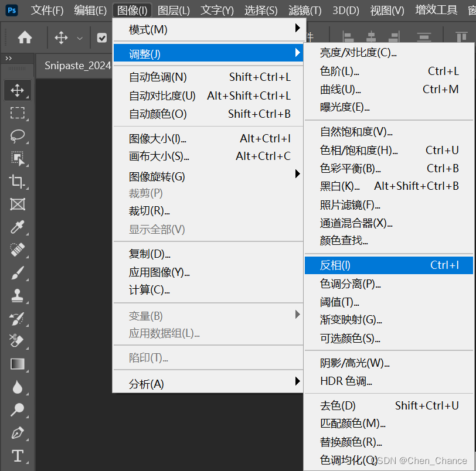Image resolution: width=476 pixels, height=471 pixels.
Task: Expand the 调整(J) submenu
Action: (x=208, y=54)
